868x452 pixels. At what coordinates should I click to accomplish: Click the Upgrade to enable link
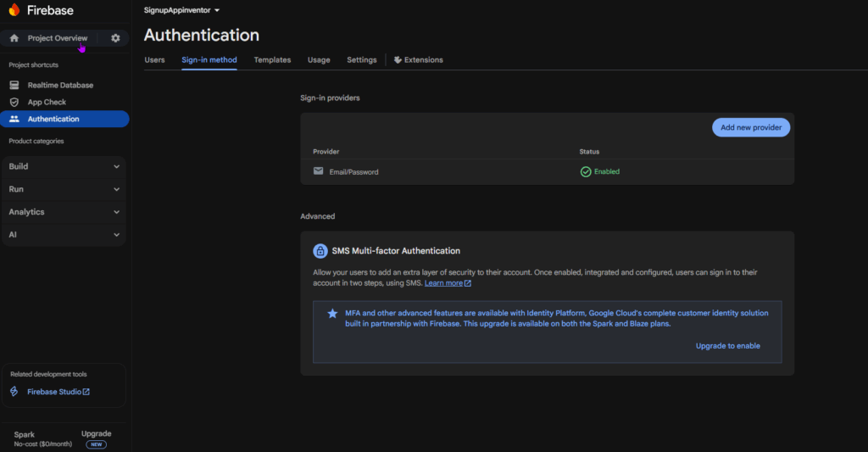[x=727, y=346]
